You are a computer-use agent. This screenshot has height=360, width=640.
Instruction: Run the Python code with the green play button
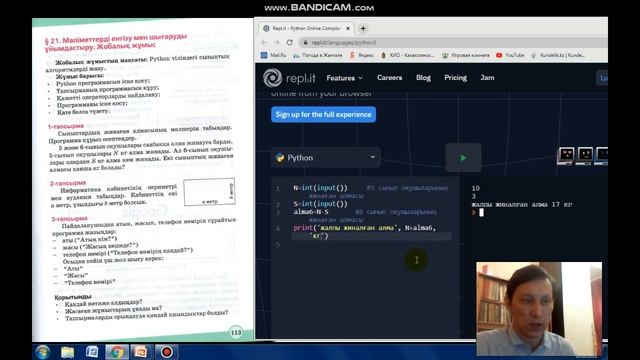point(463,158)
